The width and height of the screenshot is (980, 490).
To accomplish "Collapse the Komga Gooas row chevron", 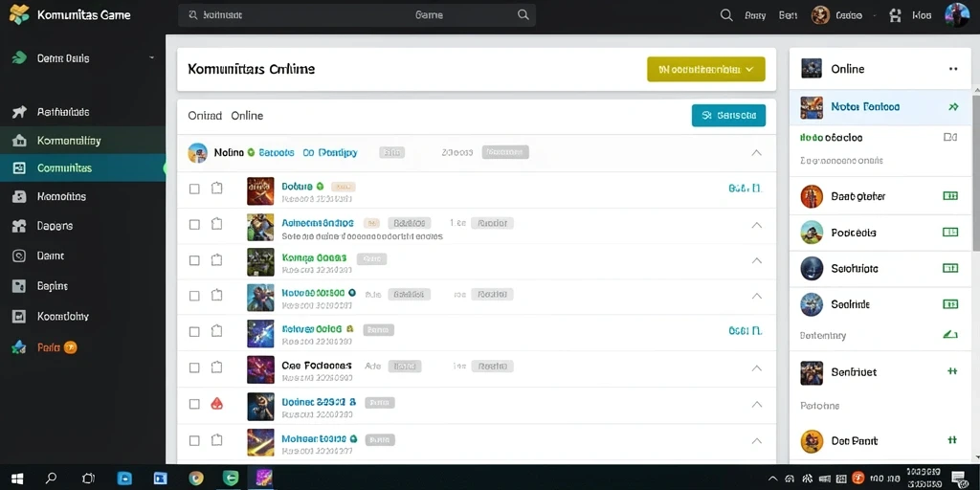I will point(756,260).
